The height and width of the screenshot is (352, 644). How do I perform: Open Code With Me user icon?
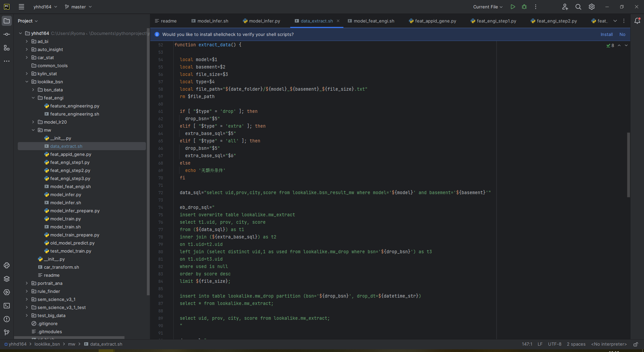pyautogui.click(x=565, y=7)
